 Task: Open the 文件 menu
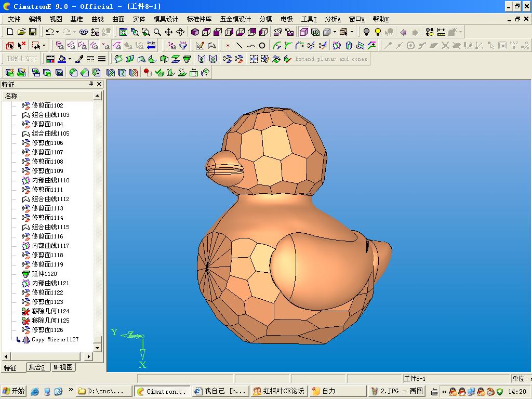click(x=14, y=19)
